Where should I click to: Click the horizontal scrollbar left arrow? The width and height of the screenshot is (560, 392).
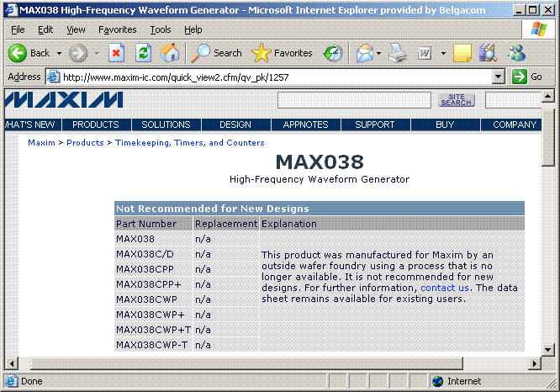[x=12, y=363]
